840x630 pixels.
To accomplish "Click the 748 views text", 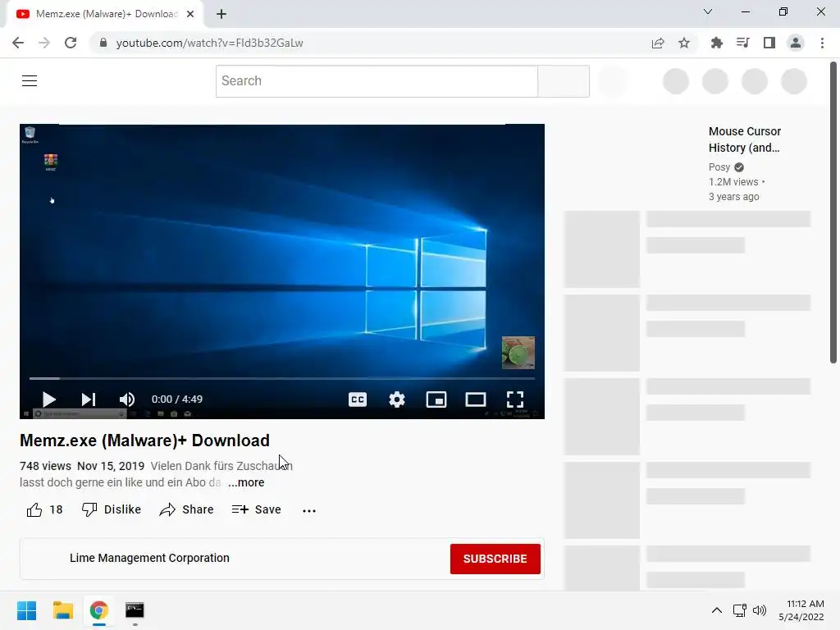I will coord(46,466).
